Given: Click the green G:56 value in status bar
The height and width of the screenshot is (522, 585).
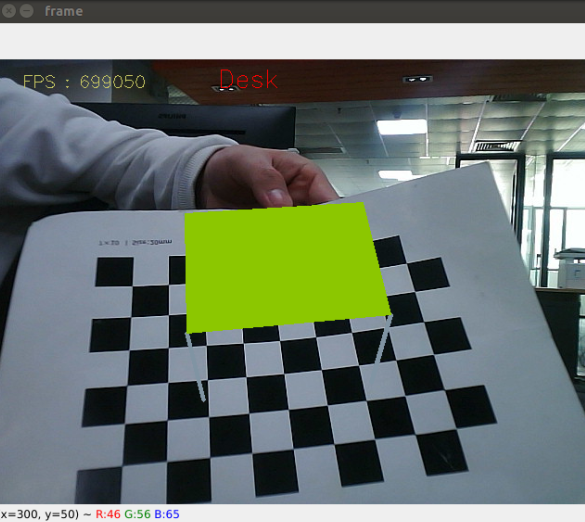Looking at the screenshot, I should (x=137, y=514).
